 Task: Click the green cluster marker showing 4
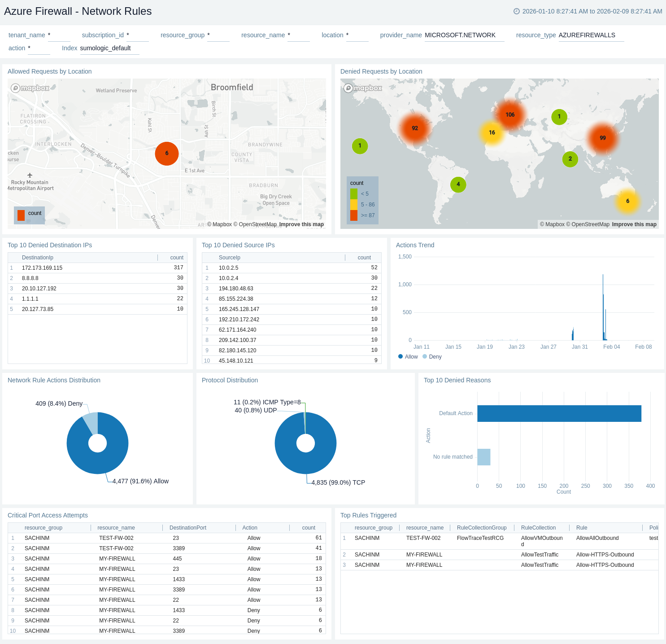(458, 184)
